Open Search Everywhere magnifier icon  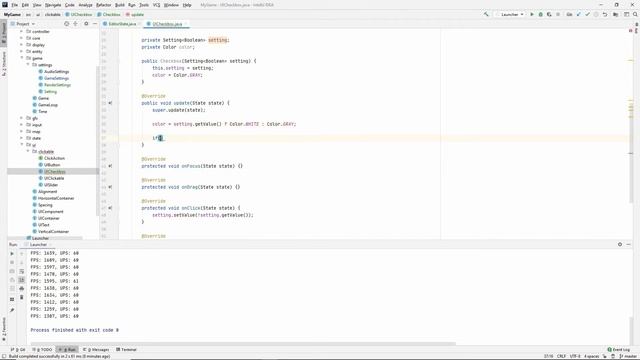pos(635,14)
